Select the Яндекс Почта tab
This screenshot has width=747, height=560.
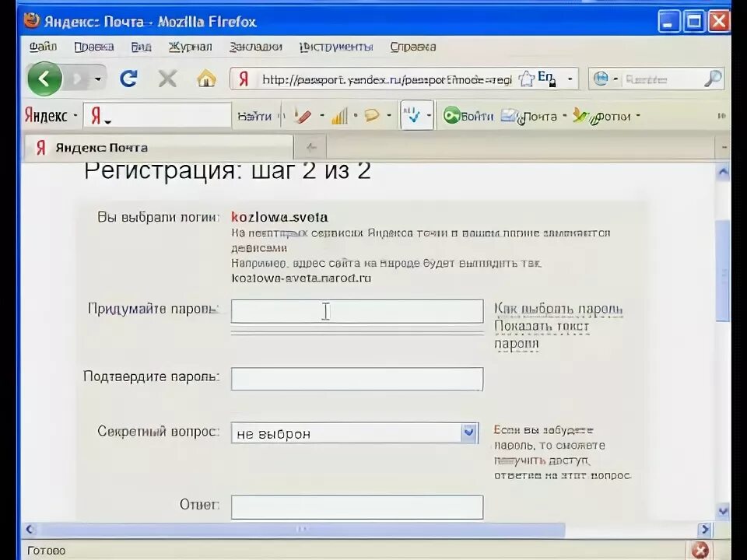tap(159, 148)
